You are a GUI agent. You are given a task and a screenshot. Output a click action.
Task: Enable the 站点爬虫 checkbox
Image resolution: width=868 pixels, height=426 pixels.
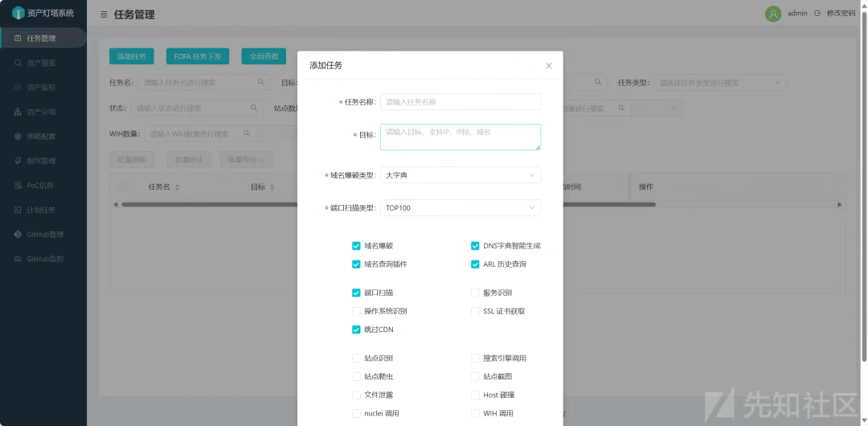pyautogui.click(x=356, y=377)
